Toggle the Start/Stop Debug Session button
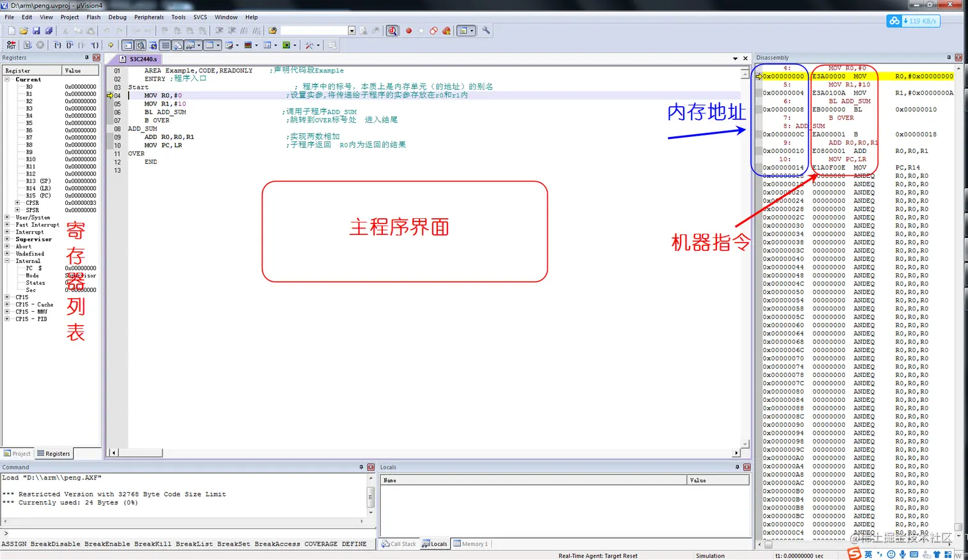This screenshot has width=968, height=560. pos(392,30)
